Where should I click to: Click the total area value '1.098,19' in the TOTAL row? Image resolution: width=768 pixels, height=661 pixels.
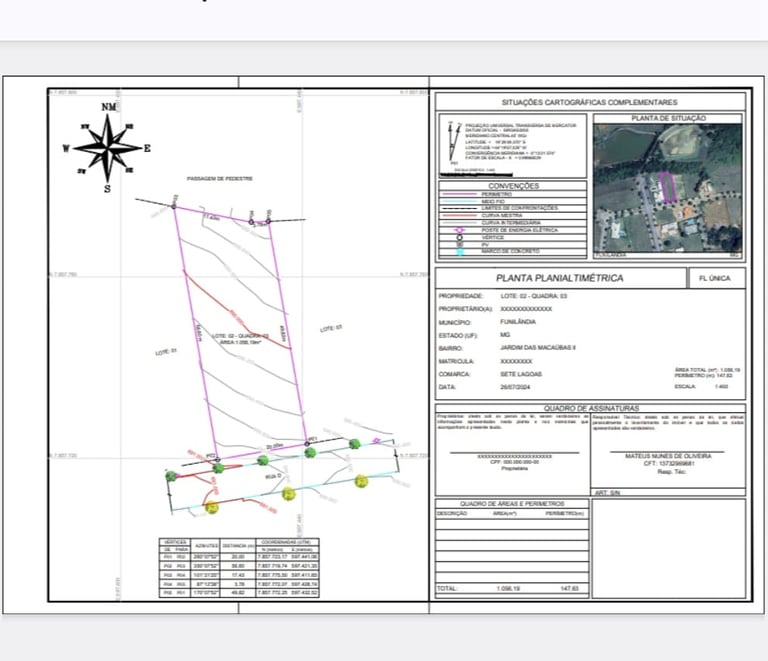pos(508,589)
